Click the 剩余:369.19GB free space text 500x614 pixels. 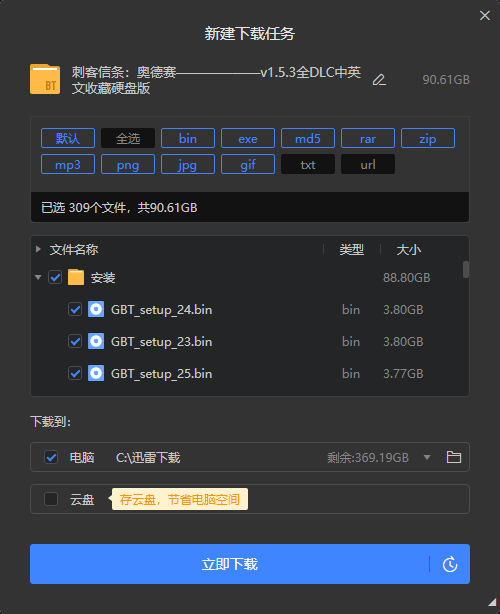368,457
